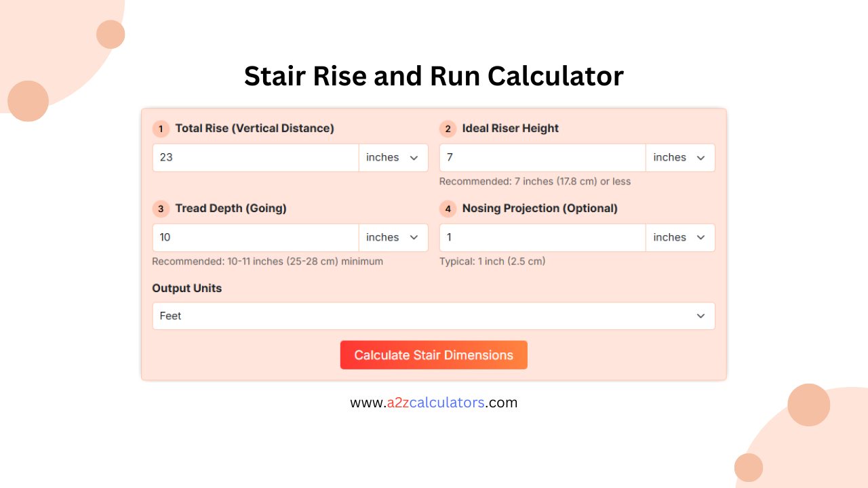This screenshot has width=868, height=488.
Task: Click the chevron on Nosing Projection units selector
Action: click(700, 237)
